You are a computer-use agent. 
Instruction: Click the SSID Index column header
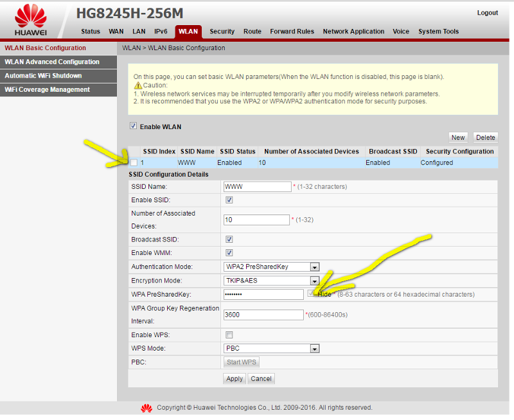pyautogui.click(x=159, y=152)
